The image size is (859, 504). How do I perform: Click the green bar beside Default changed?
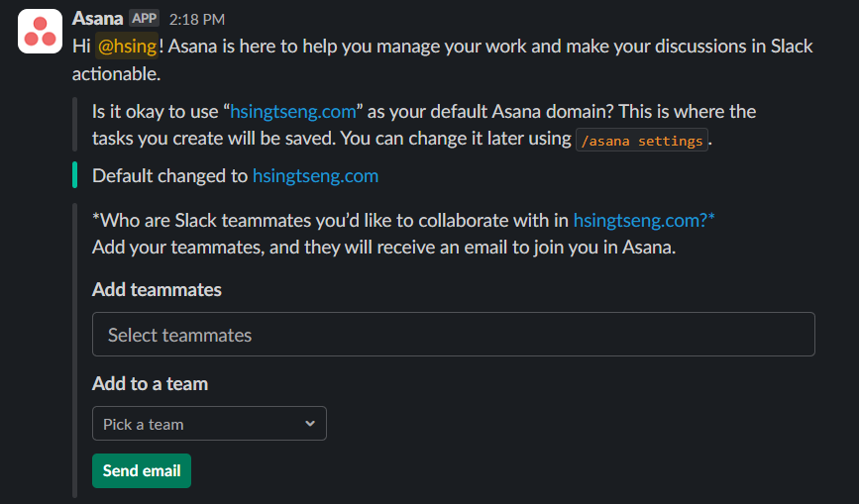pos(74,175)
